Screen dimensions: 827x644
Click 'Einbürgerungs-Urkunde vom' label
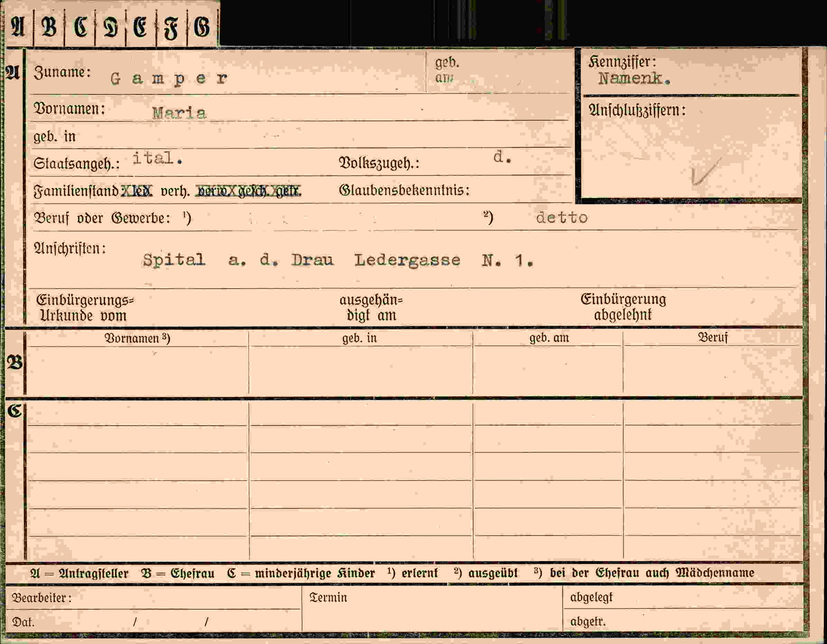point(85,307)
